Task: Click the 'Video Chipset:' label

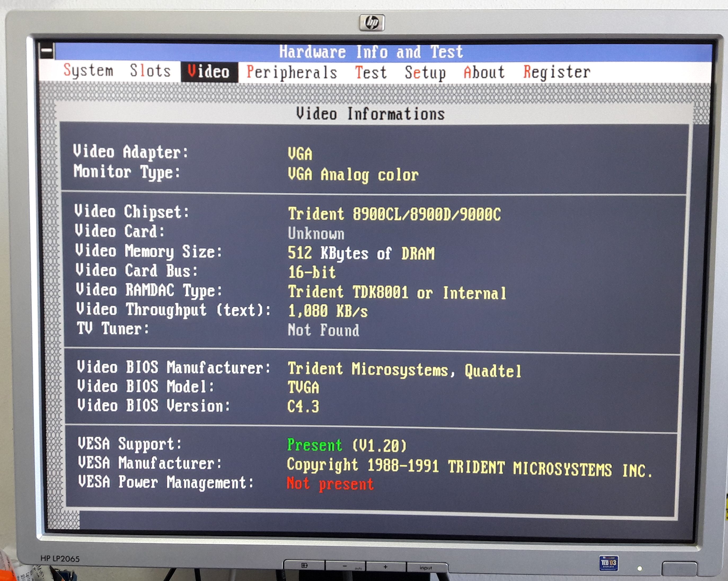Action: click(x=132, y=212)
